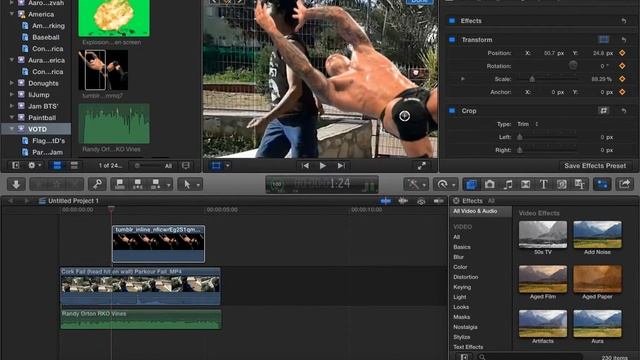Add Rotation keyframe diamond
This screenshot has height=360, width=640.
point(622,66)
